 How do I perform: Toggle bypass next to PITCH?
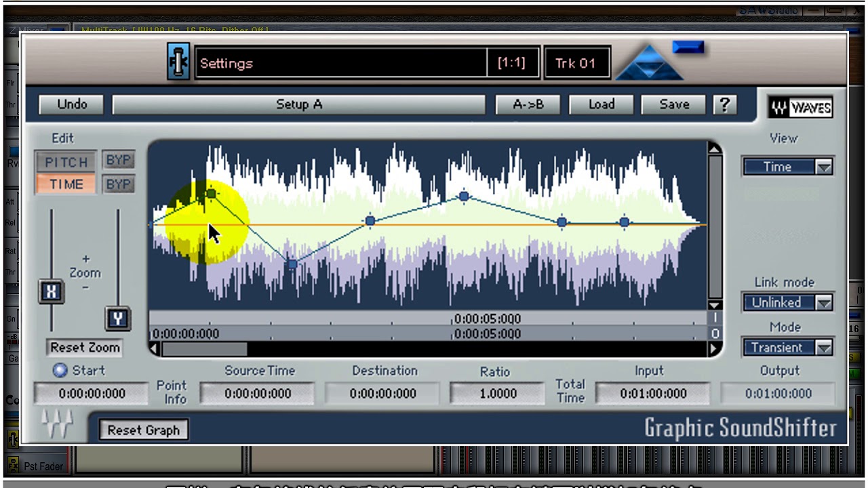pyautogui.click(x=119, y=161)
